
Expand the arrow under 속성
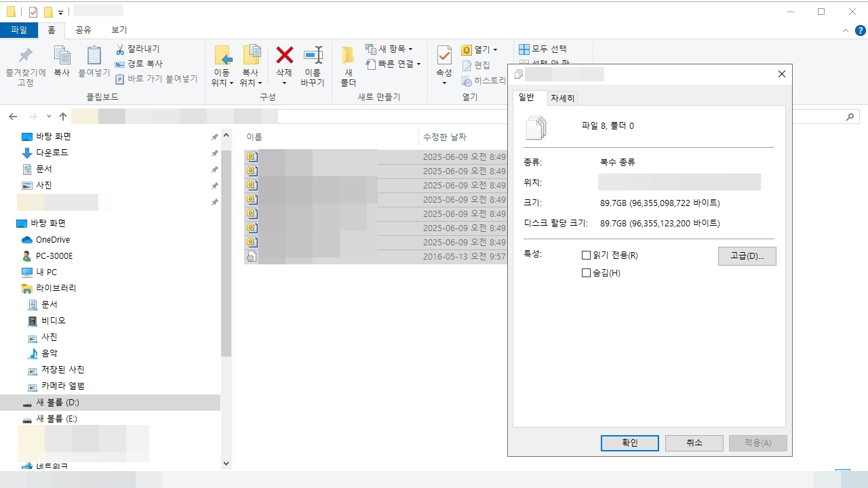(444, 83)
